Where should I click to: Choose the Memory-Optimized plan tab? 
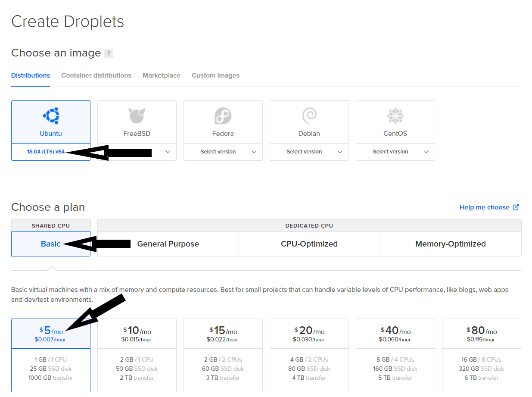pos(451,244)
